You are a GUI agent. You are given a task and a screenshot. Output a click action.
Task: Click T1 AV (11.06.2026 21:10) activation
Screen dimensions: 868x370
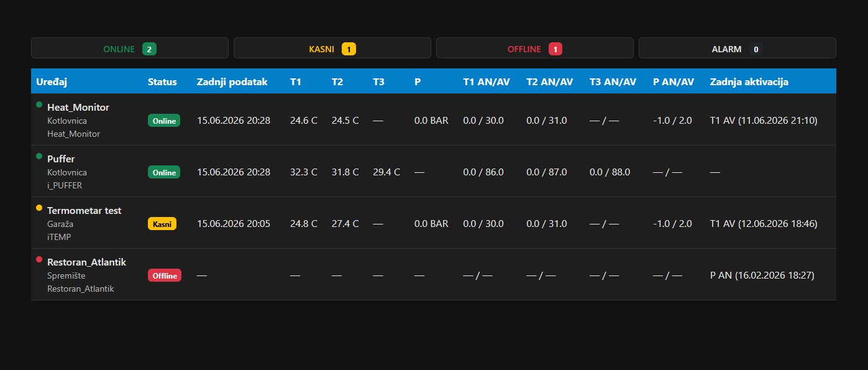(764, 120)
